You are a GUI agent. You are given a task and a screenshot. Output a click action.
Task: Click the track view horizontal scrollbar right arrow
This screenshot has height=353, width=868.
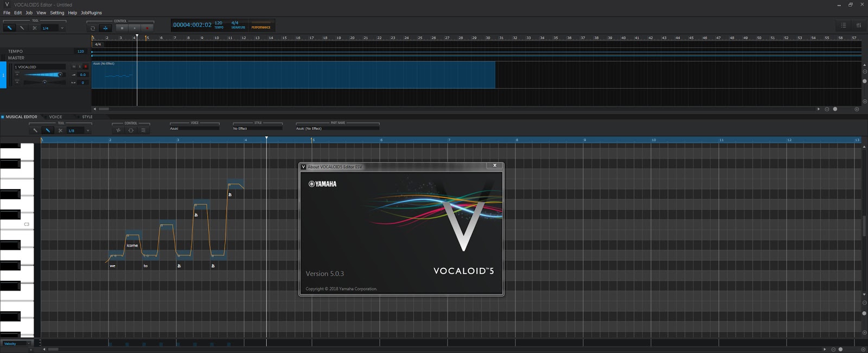(819, 109)
